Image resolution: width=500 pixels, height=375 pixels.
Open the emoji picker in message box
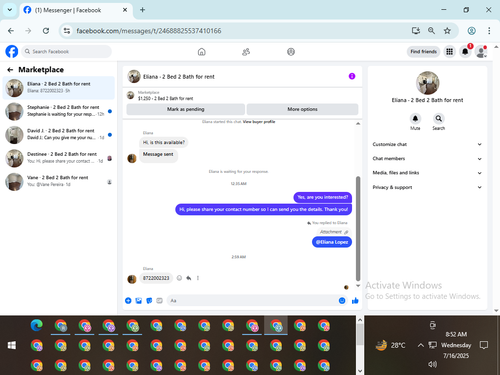coord(342,301)
